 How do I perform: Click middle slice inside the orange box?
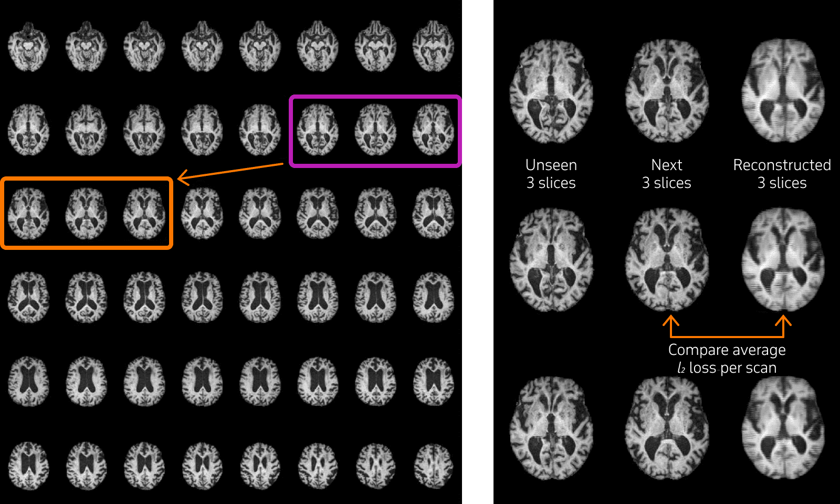pos(87,214)
